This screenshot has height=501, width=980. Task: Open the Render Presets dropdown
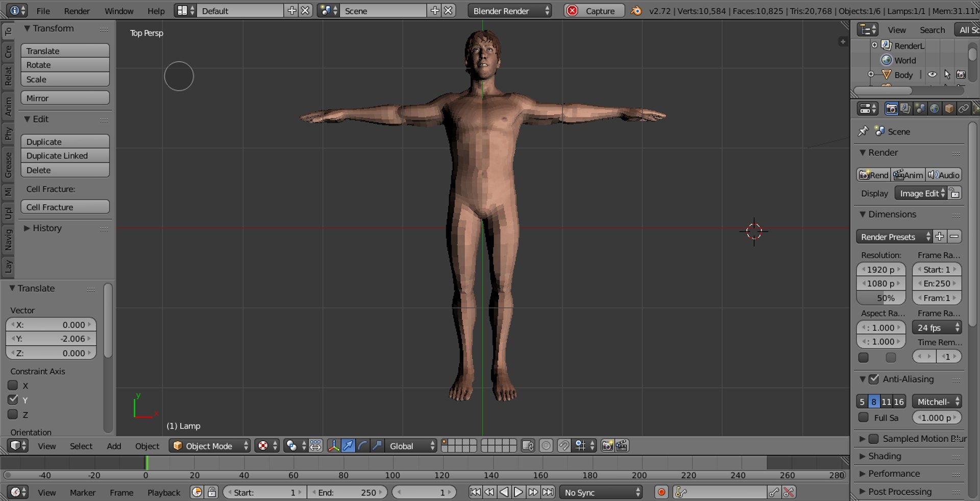pyautogui.click(x=894, y=236)
